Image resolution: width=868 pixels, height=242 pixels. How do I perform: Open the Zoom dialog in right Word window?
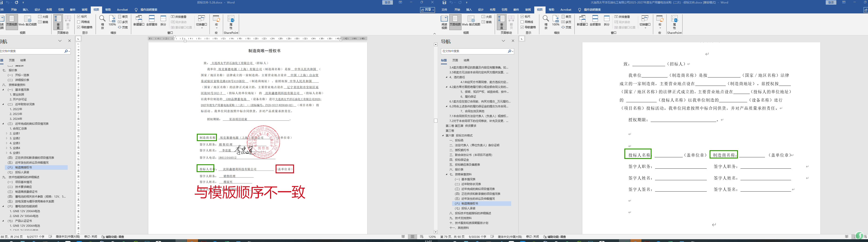point(546,22)
